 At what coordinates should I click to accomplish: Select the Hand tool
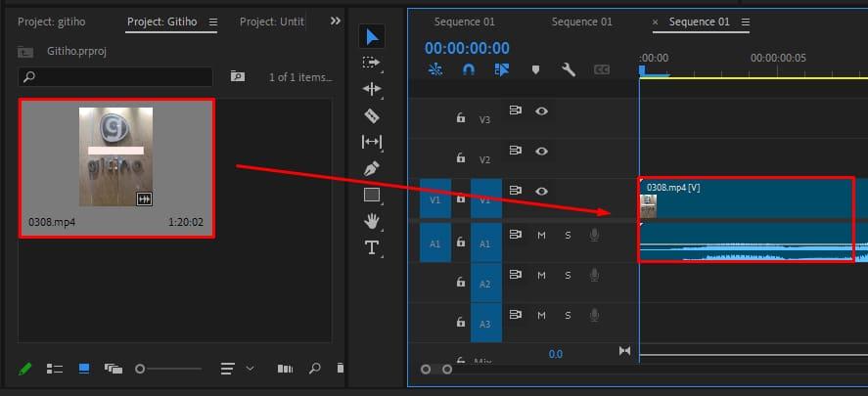(x=372, y=221)
